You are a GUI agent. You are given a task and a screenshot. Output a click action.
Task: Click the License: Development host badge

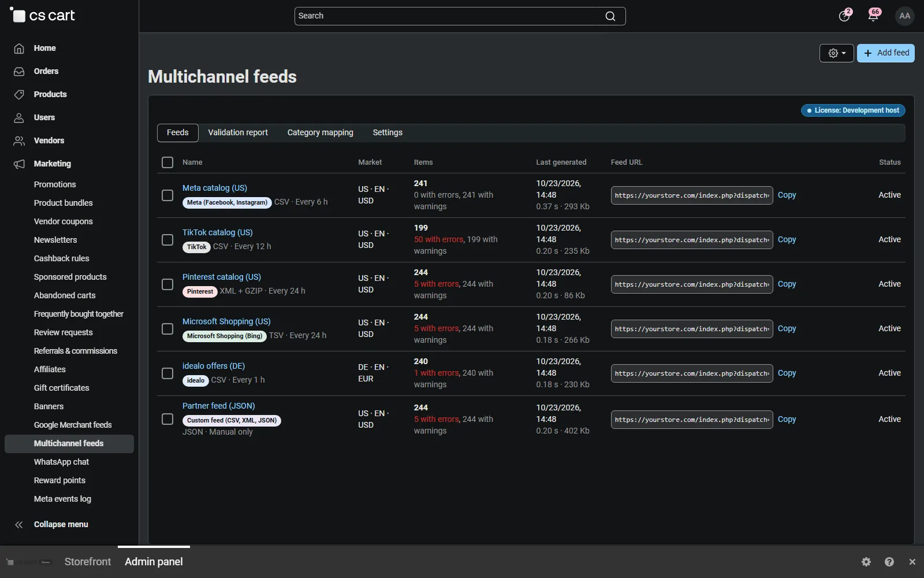[853, 110]
